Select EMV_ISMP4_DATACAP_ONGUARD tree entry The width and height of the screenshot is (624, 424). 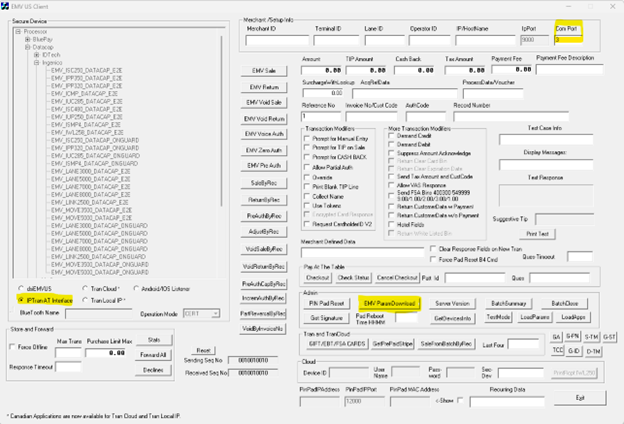pyautogui.click(x=94, y=164)
